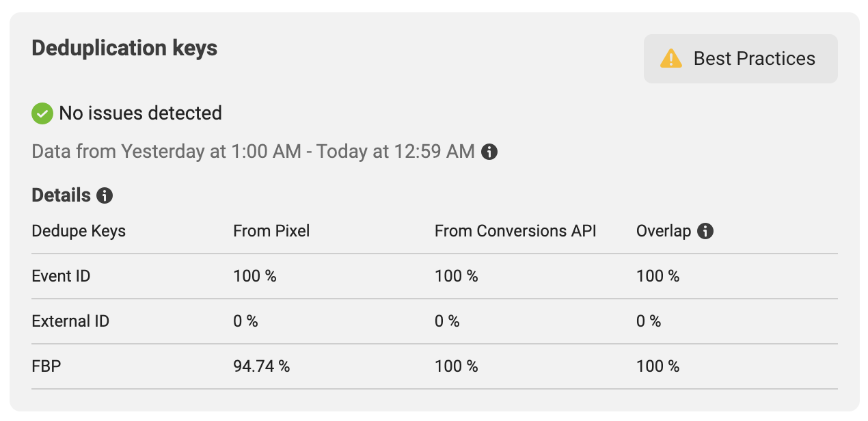
Task: Click the Overlap column header label
Action: click(664, 231)
